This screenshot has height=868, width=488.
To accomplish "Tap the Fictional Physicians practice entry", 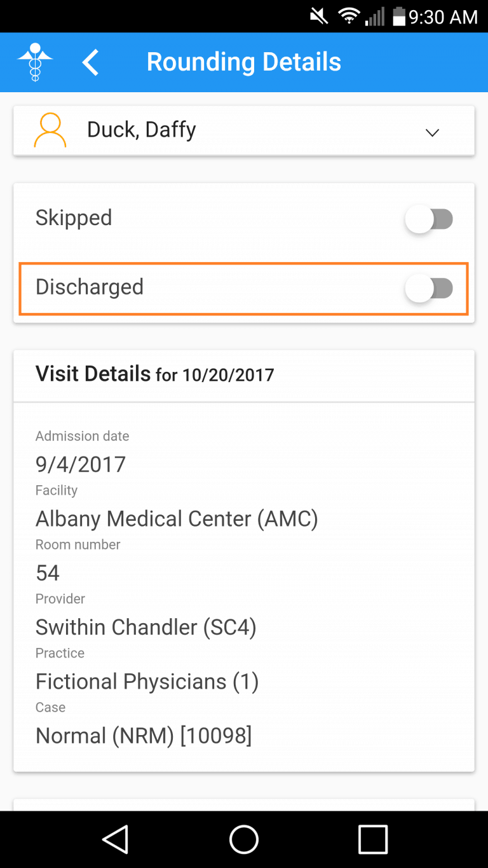I will pos(147,681).
